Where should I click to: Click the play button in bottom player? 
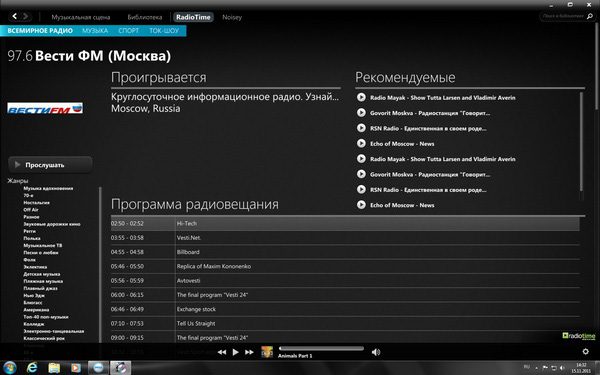coord(235,352)
